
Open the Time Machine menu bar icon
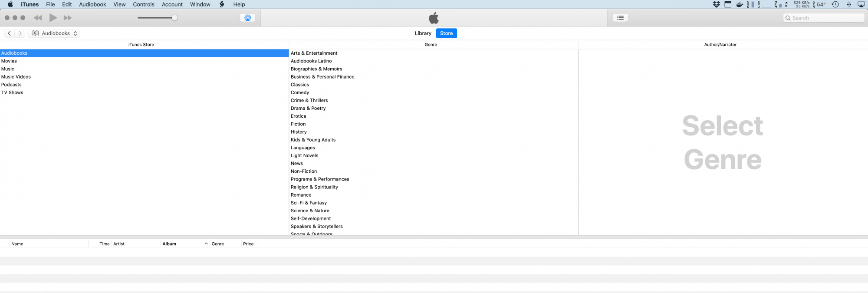[x=835, y=4]
